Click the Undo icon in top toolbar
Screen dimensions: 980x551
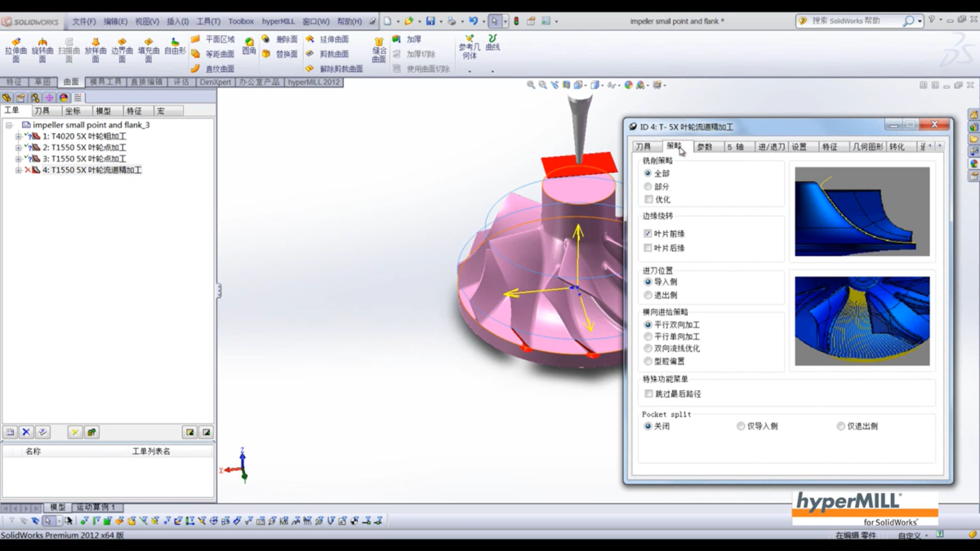tap(473, 21)
